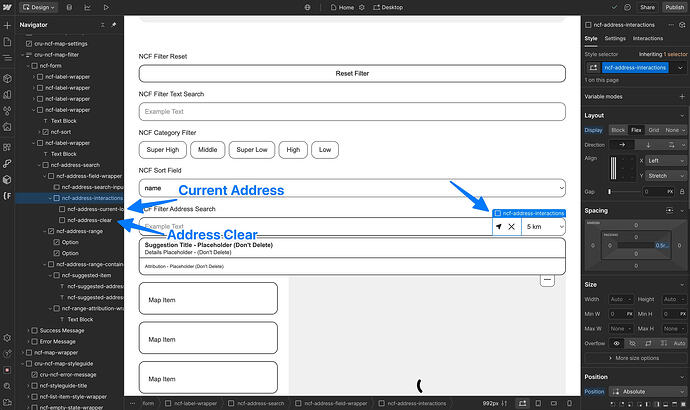Image resolution: width=690 pixels, height=410 pixels.
Task: Click the Gap slider handle
Action: click(609, 192)
